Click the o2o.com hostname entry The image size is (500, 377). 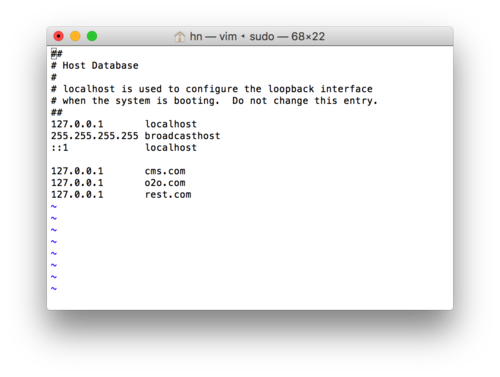[165, 183]
